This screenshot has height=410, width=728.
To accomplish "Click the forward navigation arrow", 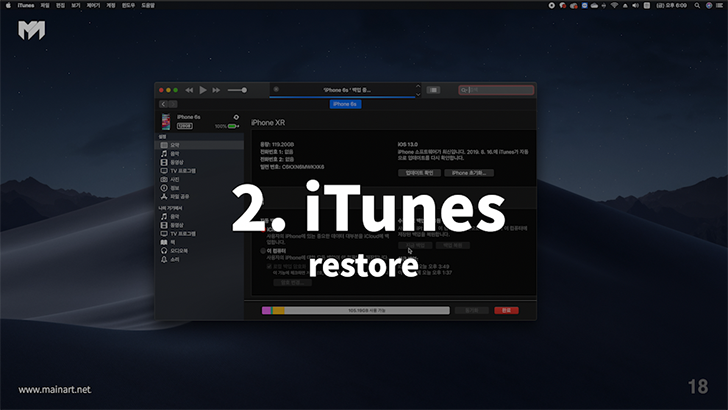I will click(x=172, y=104).
